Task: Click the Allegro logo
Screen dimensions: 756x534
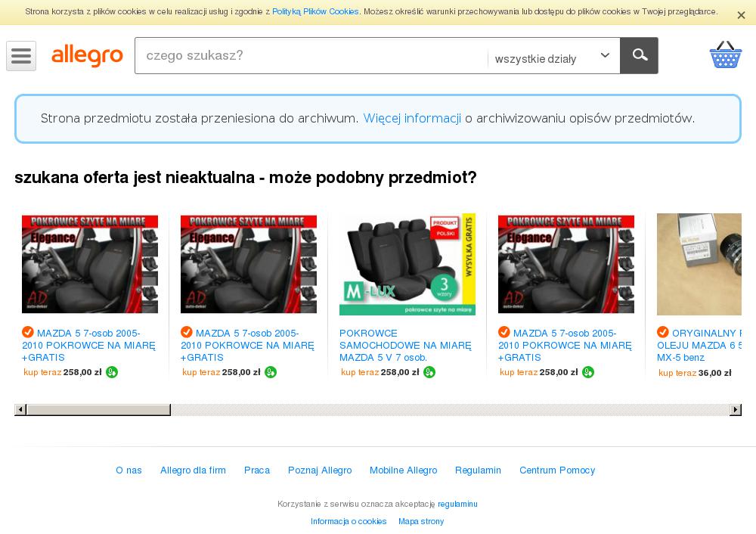Action: tap(87, 55)
